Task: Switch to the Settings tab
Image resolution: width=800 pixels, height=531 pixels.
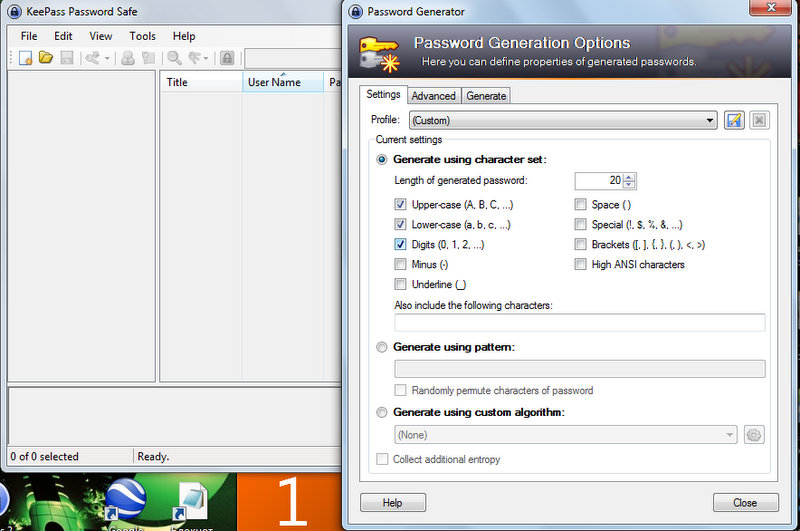Action: (383, 94)
